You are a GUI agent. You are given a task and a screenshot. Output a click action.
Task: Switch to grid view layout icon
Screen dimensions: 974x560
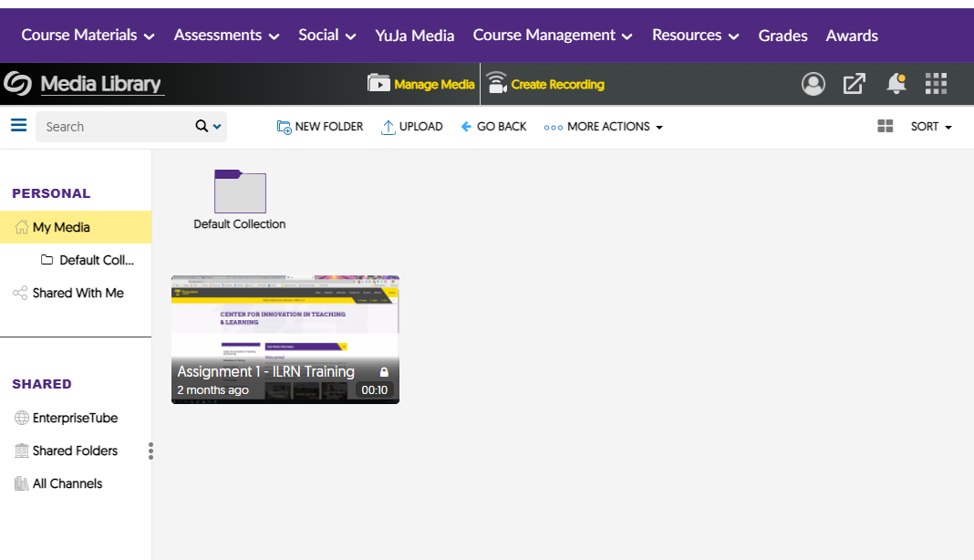(x=885, y=127)
